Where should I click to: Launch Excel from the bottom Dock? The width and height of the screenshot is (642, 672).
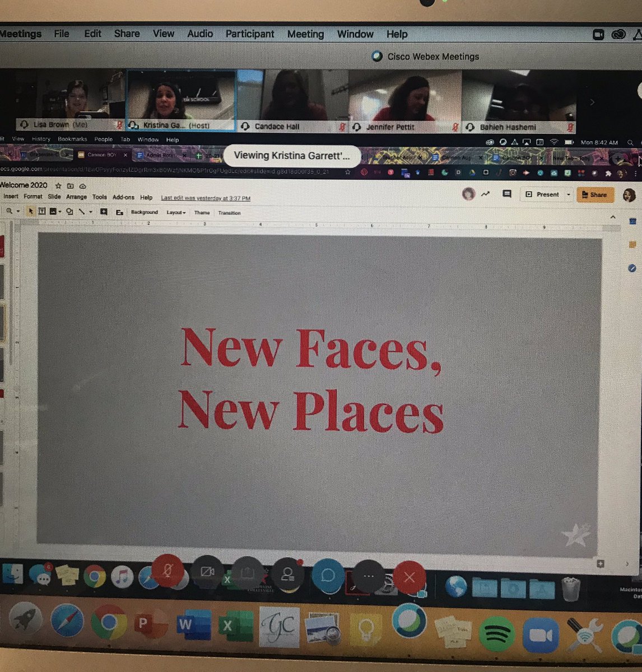235,626
